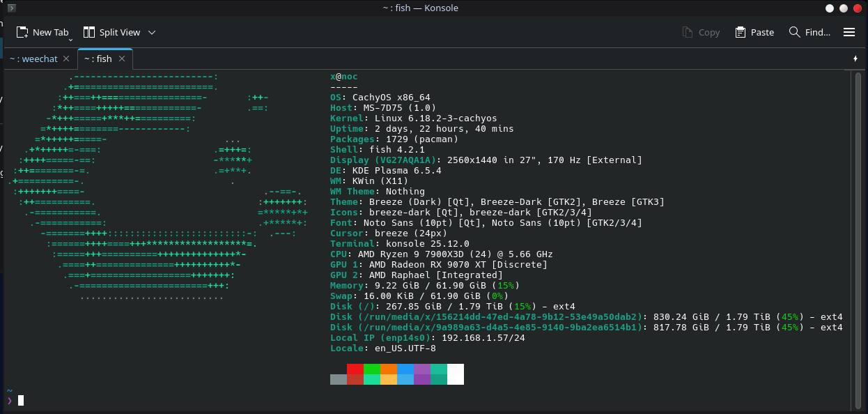
Task: Switch to the "~ : weechat" tab
Action: [x=33, y=59]
